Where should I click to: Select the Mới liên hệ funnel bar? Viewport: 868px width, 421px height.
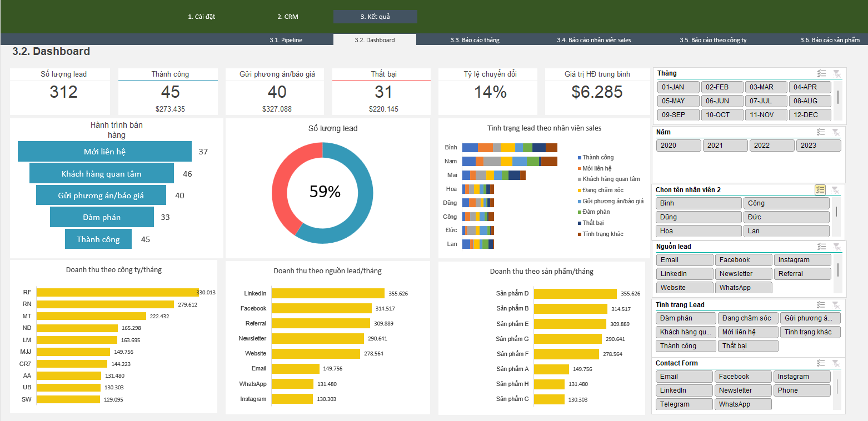pyautogui.click(x=104, y=152)
